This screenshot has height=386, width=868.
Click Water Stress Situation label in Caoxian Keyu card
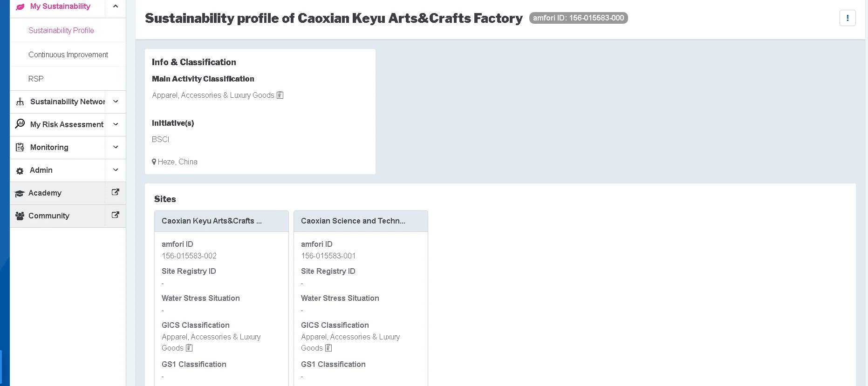[x=200, y=298]
